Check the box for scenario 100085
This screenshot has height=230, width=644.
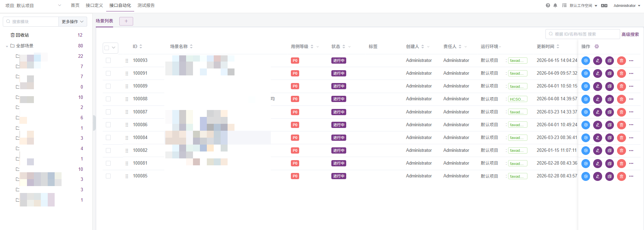coord(108,176)
